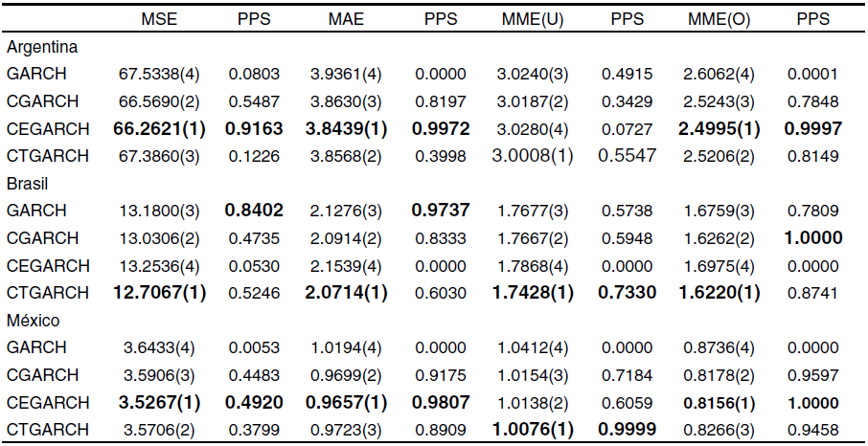Select the cell 1.7428(1)
This screenshot has height=446, width=868.
(x=533, y=293)
